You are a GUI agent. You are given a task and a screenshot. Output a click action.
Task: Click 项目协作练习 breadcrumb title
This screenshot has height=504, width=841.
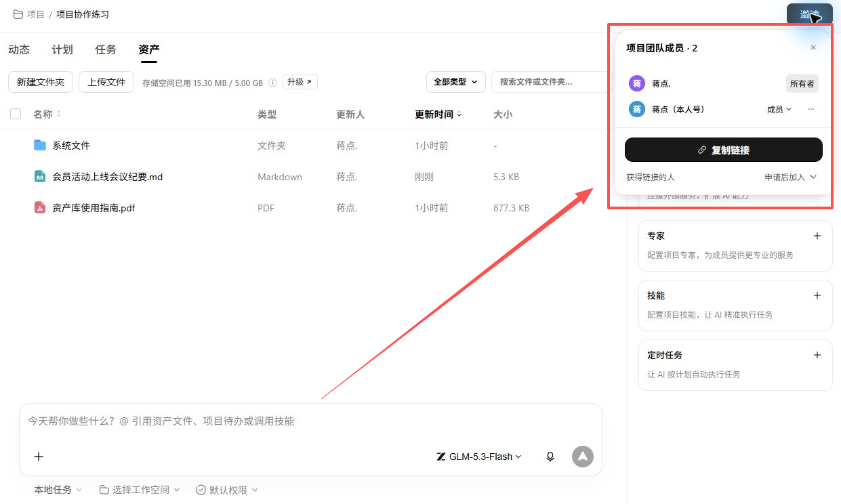click(83, 14)
